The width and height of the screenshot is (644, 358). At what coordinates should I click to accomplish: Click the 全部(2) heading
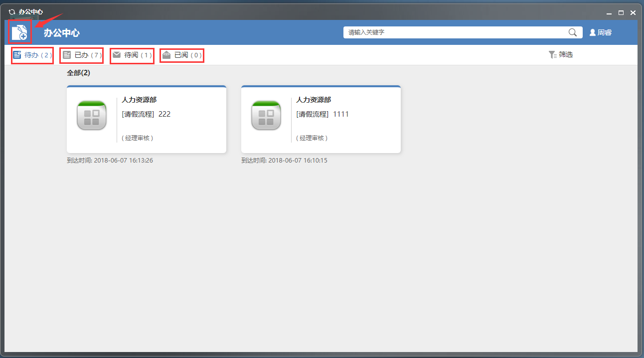pyautogui.click(x=79, y=73)
